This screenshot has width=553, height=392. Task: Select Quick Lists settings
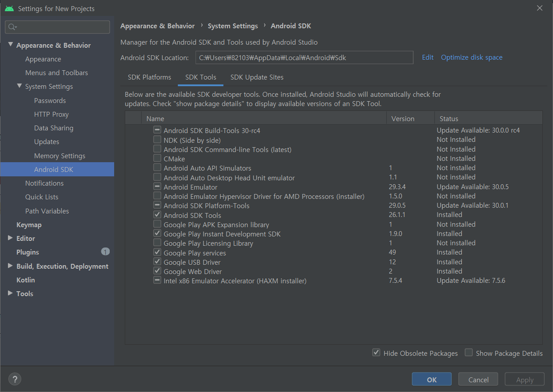[x=42, y=197]
